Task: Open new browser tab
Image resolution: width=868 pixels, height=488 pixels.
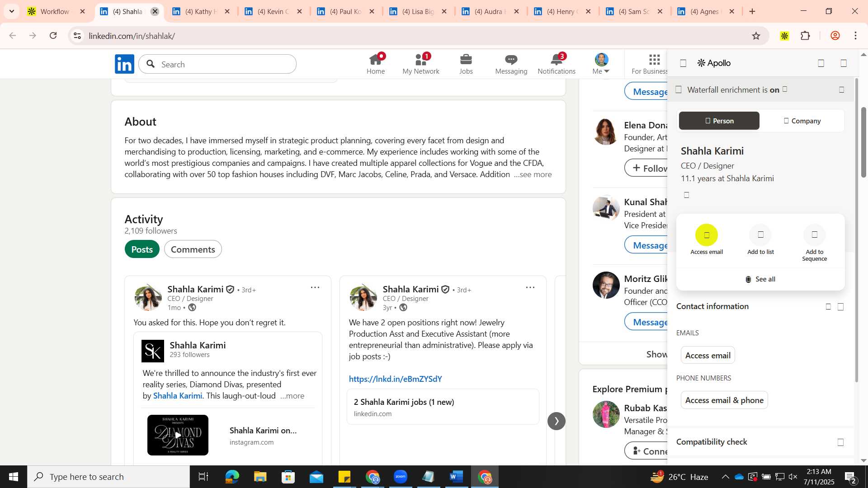Action: (752, 11)
